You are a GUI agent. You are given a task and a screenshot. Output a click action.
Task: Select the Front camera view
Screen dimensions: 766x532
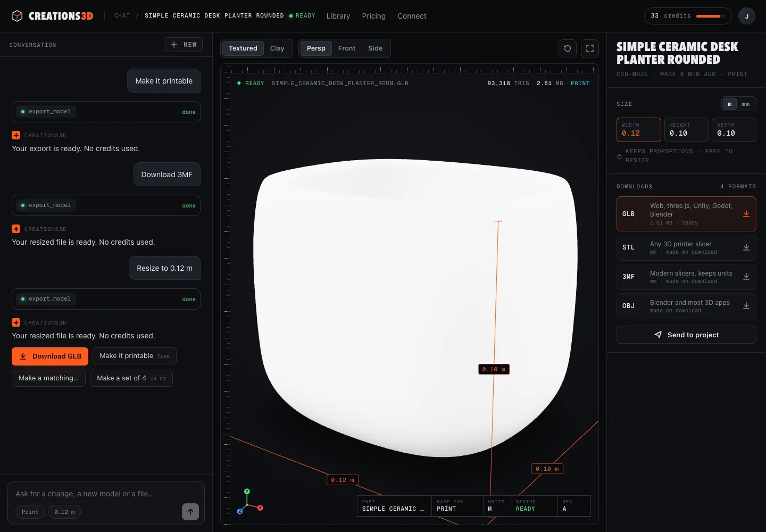[x=347, y=48]
